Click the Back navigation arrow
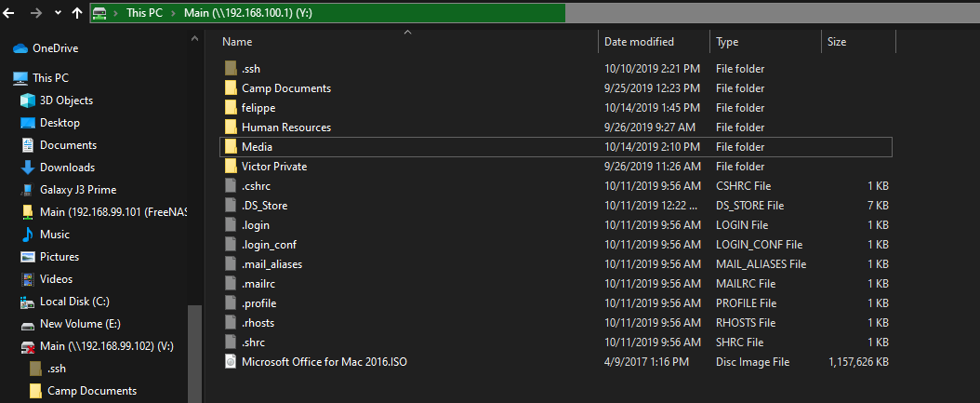The image size is (980, 403). point(12,14)
